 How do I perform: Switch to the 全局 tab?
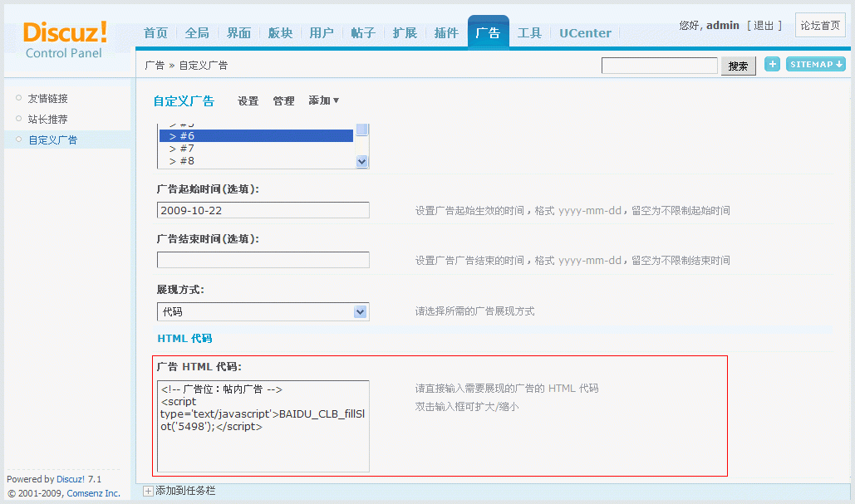click(197, 33)
